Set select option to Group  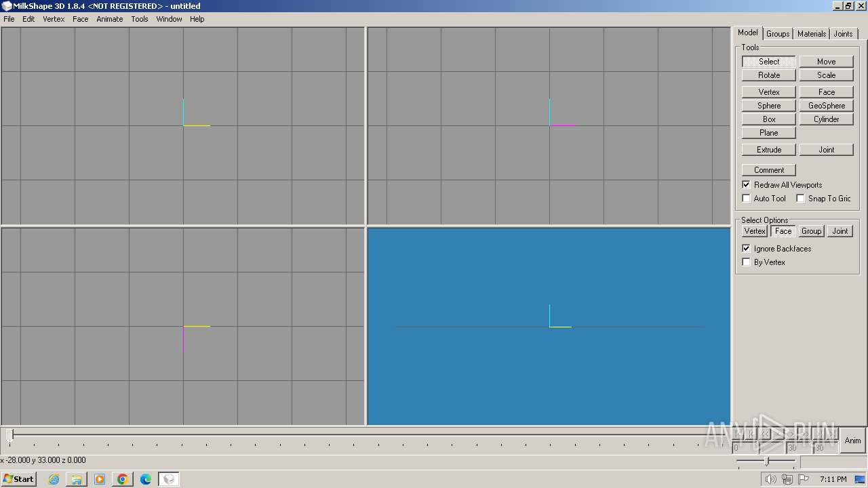[x=811, y=231]
